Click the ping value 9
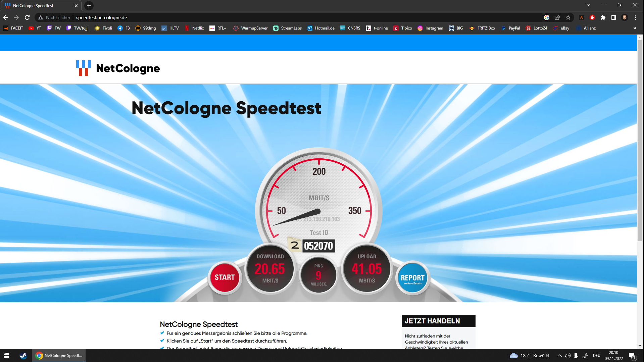 click(x=318, y=276)
